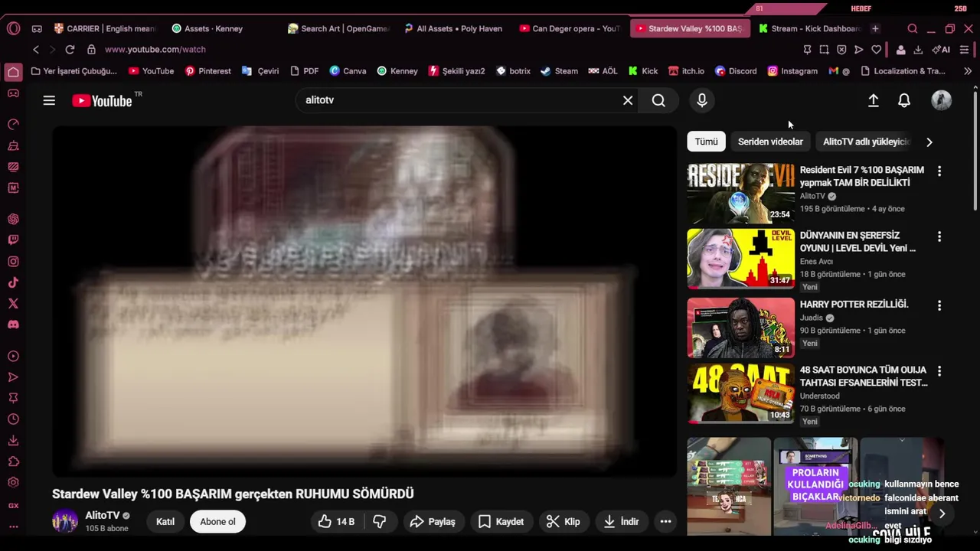Open YouTube notifications bell
This screenshot has width=980, height=551.
coord(904,100)
